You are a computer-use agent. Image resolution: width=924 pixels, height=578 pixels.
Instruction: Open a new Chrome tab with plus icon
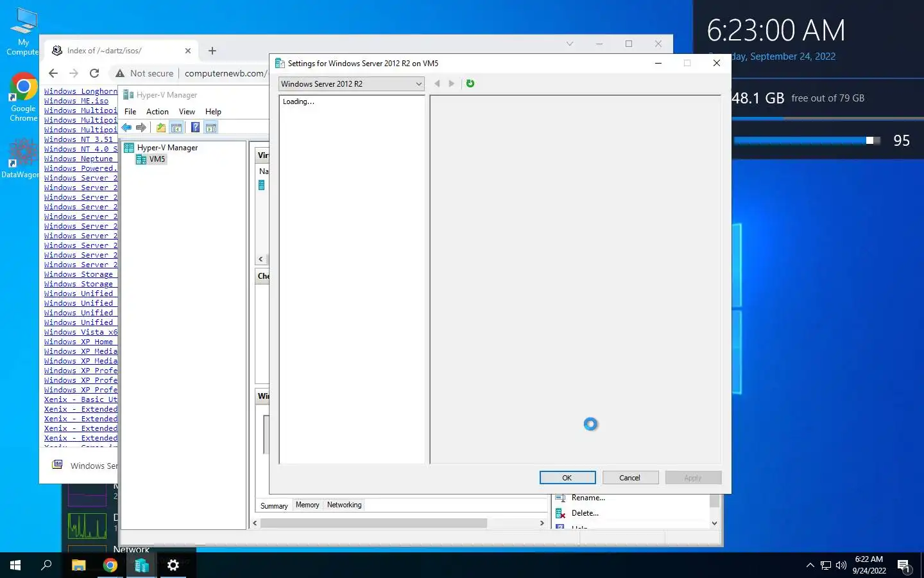pos(212,51)
